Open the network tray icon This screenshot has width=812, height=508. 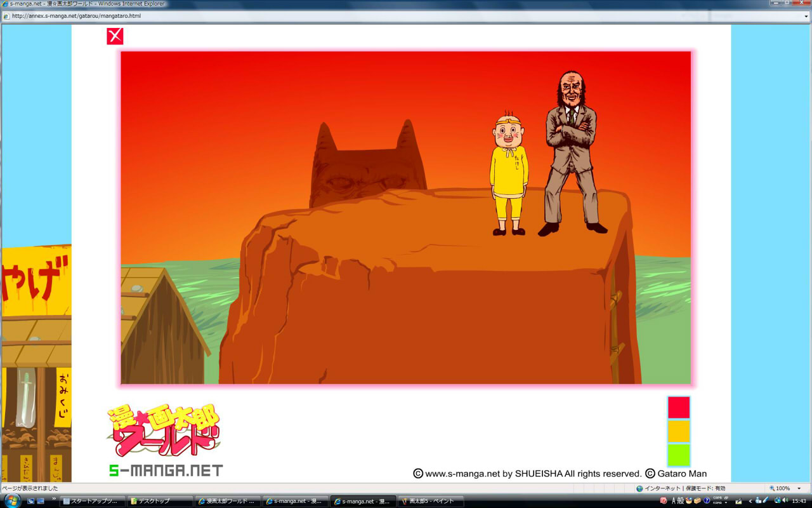pyautogui.click(x=776, y=500)
